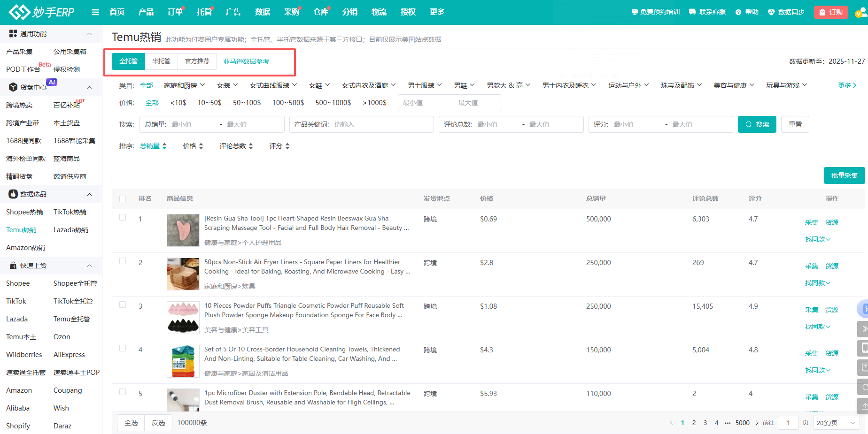Open 帮助 help icon in header
868x434 pixels.
[738, 12]
